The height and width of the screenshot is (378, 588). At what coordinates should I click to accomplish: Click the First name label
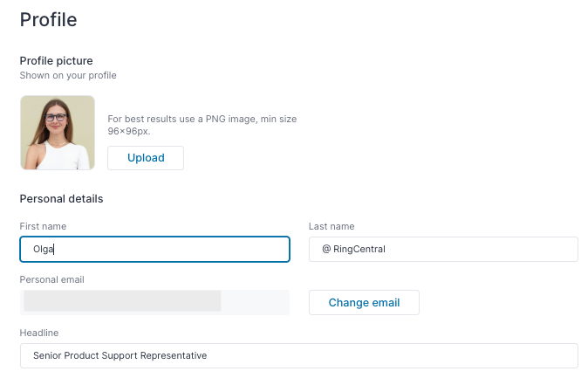43,226
